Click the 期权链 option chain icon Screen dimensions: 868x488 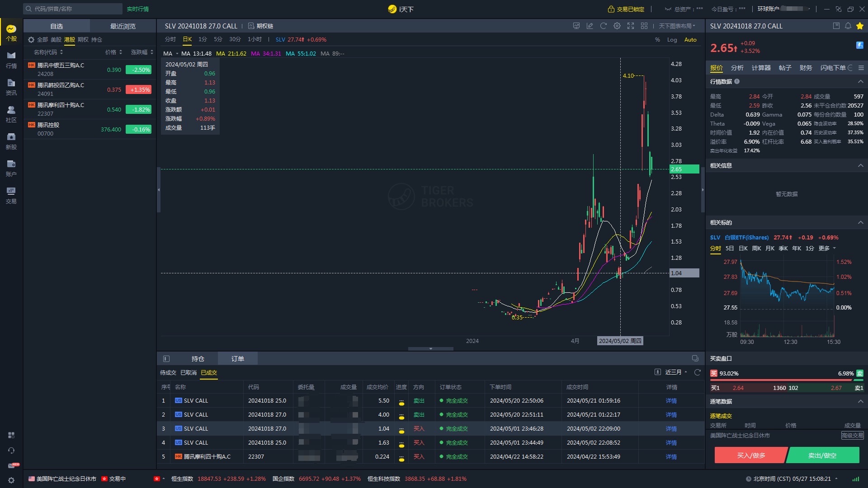251,26
